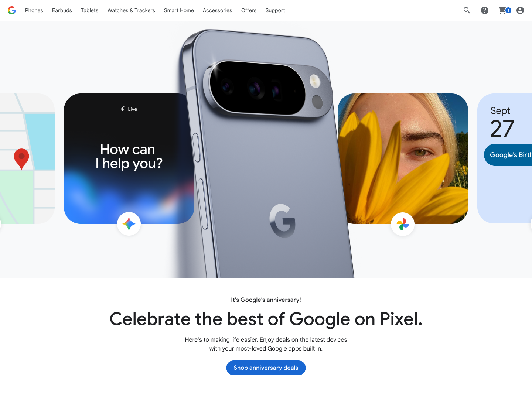This screenshot has width=532, height=393.
Task: Go to the Support page
Action: [x=275, y=10]
